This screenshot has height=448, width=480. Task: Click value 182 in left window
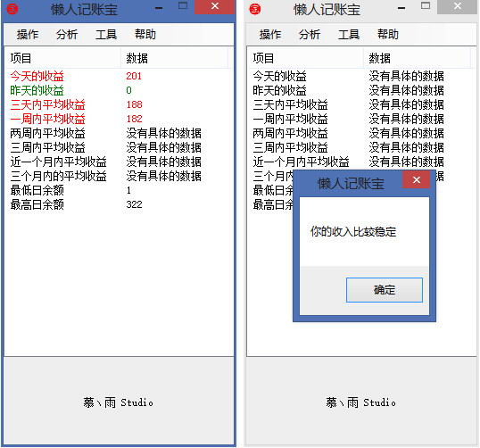(134, 119)
